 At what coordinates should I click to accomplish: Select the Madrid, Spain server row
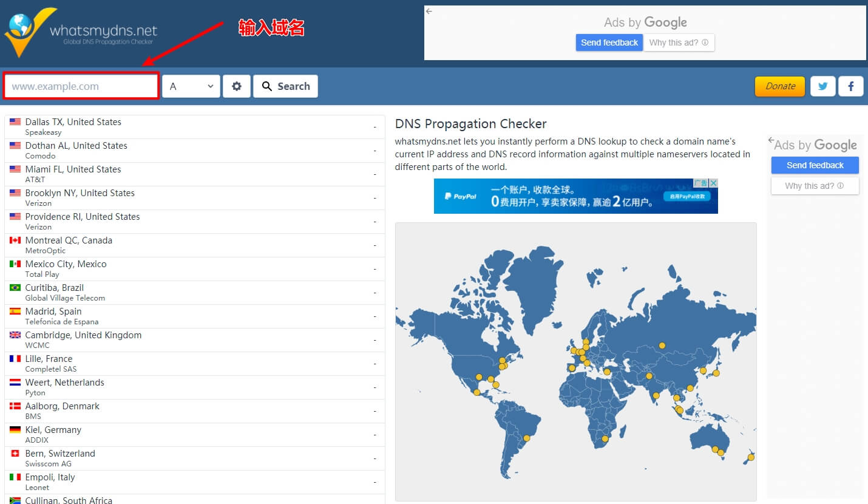point(194,316)
